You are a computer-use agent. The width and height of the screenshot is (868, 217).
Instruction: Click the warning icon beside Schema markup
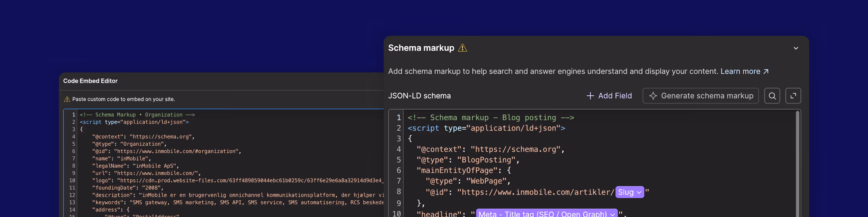(462, 48)
